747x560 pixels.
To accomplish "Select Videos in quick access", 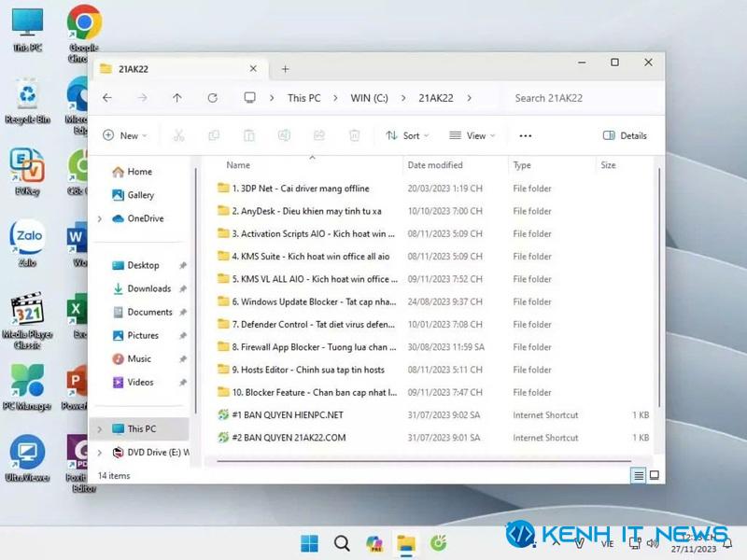I will (x=133, y=382).
